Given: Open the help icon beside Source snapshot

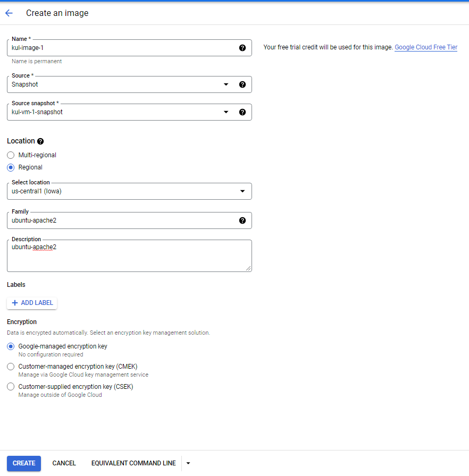Looking at the screenshot, I should [x=242, y=112].
